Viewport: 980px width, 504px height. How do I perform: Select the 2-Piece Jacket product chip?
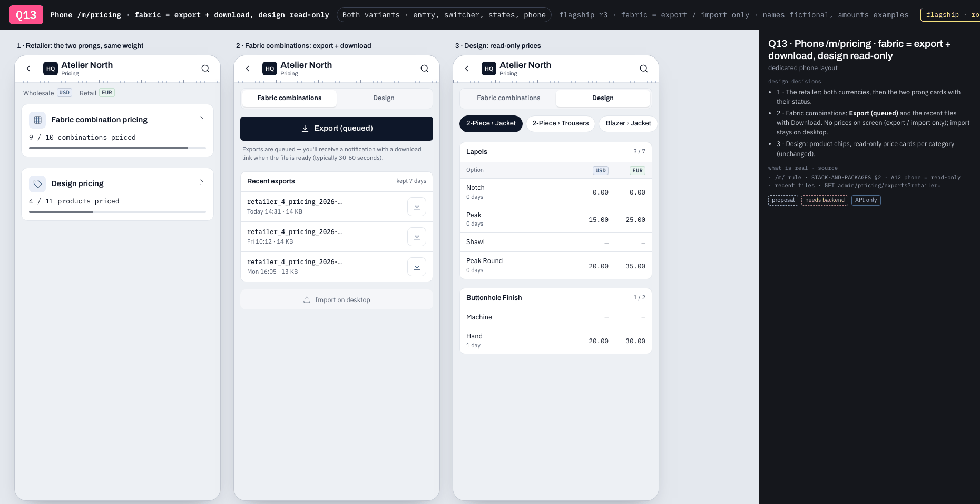tap(491, 123)
